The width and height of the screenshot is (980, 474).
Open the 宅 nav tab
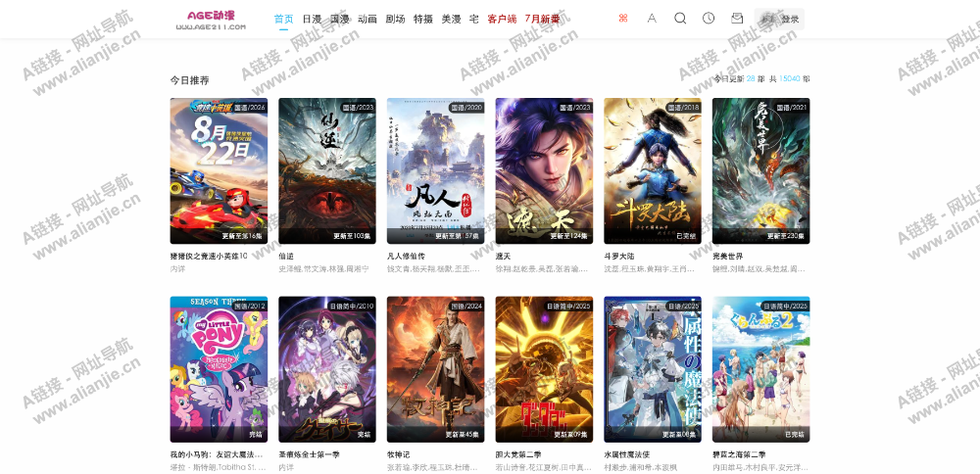coord(473,19)
